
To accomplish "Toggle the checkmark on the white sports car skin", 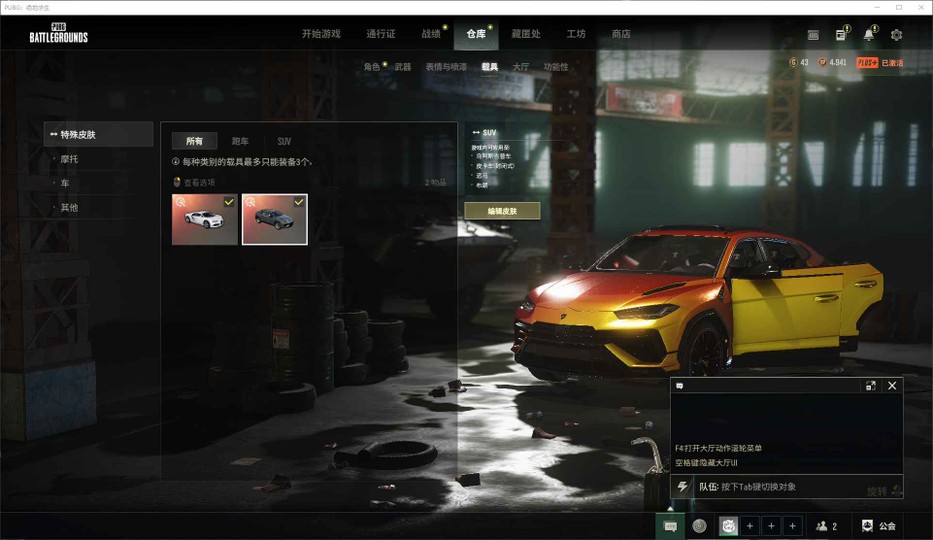I will pyautogui.click(x=229, y=202).
